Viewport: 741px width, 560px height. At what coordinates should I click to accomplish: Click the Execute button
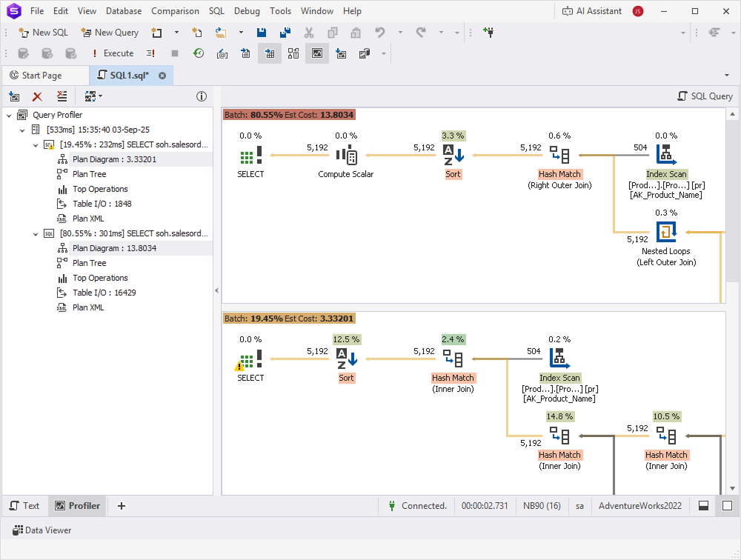click(113, 53)
